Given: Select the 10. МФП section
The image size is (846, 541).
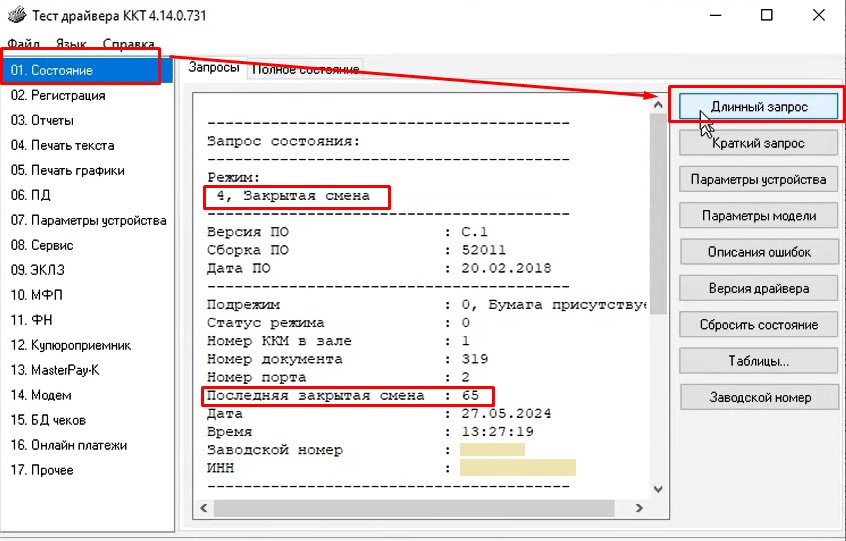Looking at the screenshot, I should coord(87,295).
